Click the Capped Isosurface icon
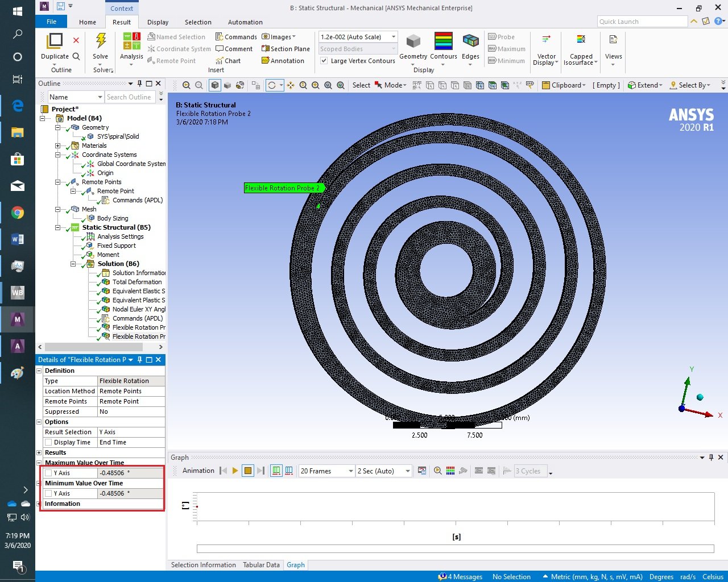This screenshot has width=728, height=582. point(581,40)
